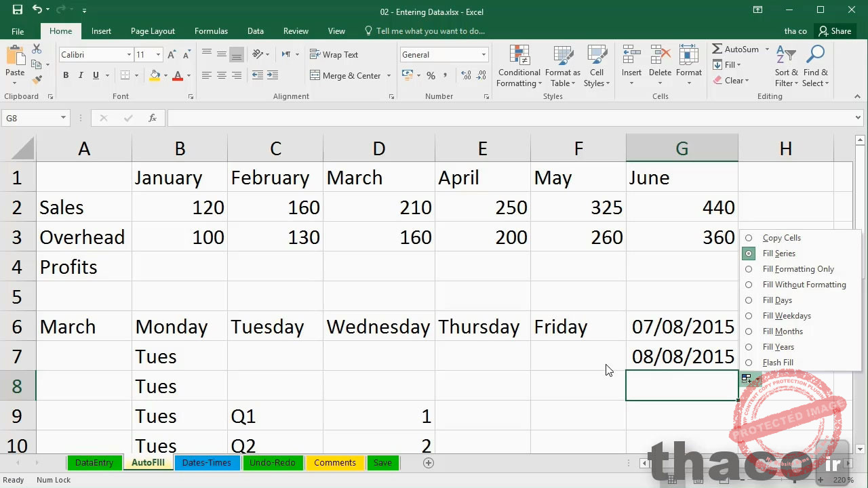Select Fill Months radio option
Screen dimensions: 868x488
(749, 331)
